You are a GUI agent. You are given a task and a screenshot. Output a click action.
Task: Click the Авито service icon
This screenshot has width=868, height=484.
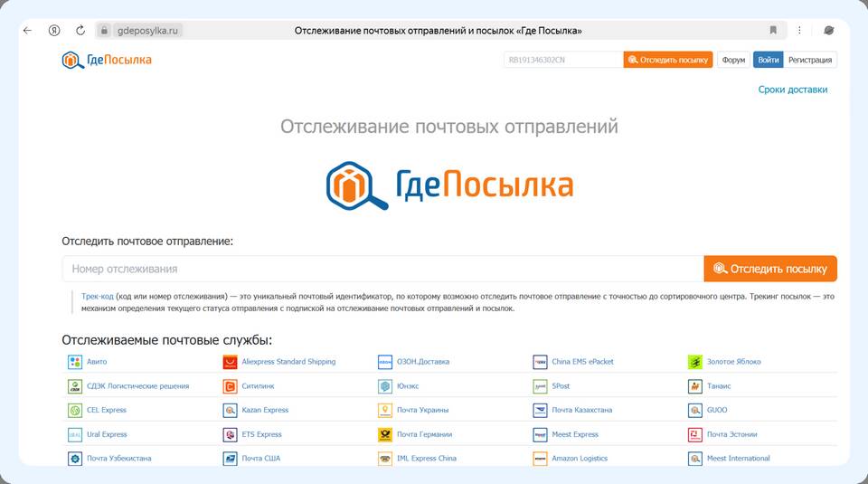[75, 362]
